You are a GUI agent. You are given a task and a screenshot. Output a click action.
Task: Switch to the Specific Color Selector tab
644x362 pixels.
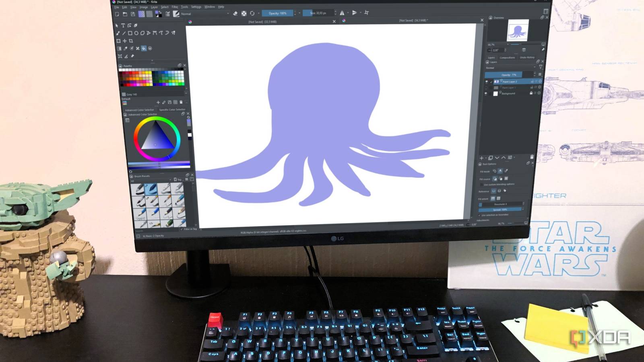[172, 109]
